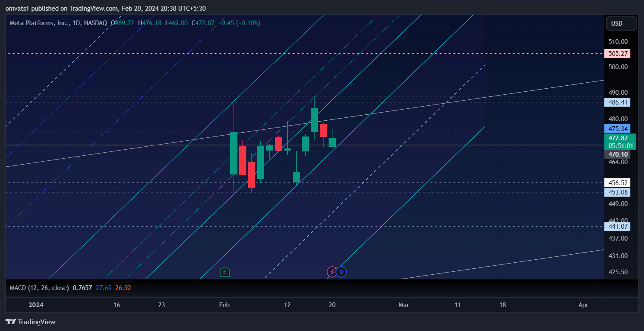The height and width of the screenshot is (331, 644).
Task: Click the close value C472.87
Action: pos(202,23)
